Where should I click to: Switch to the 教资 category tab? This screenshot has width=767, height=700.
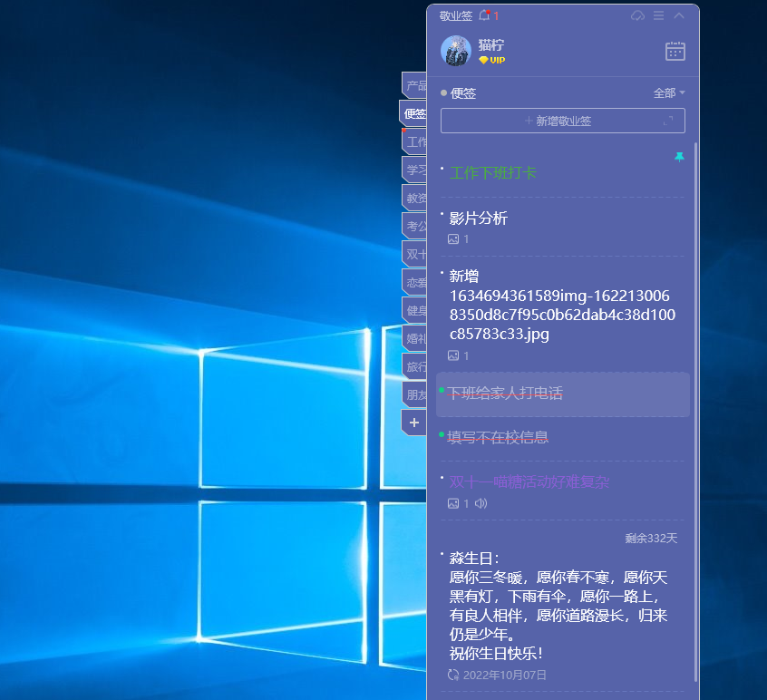(x=414, y=198)
